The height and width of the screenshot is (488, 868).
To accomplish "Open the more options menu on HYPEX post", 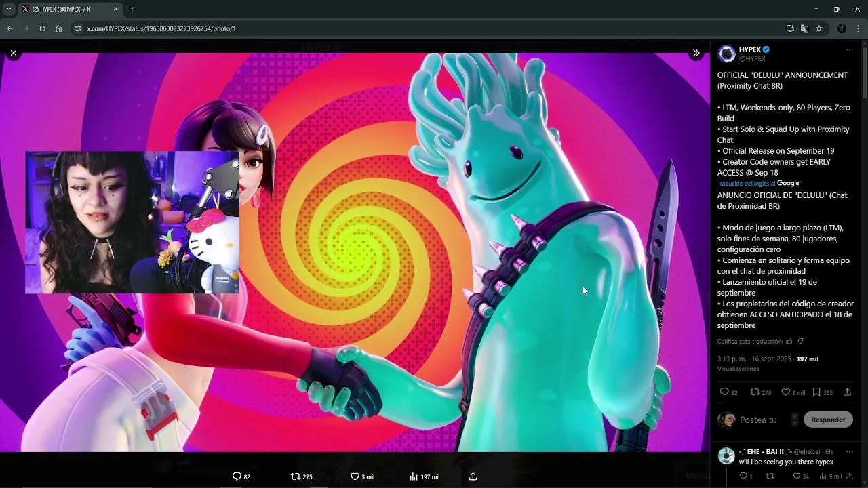I will (849, 49).
